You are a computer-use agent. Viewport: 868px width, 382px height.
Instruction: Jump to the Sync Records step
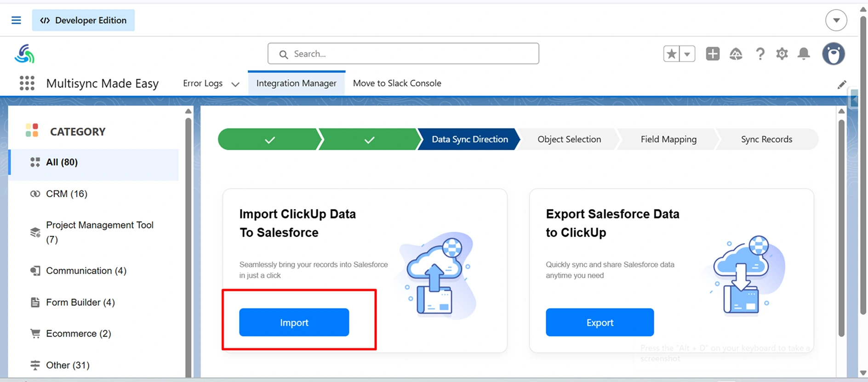pyautogui.click(x=766, y=139)
